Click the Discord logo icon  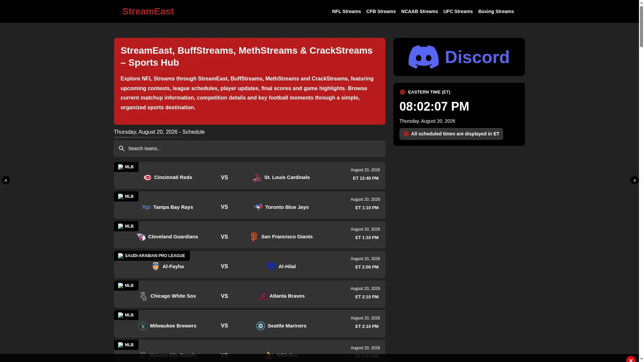423,57
